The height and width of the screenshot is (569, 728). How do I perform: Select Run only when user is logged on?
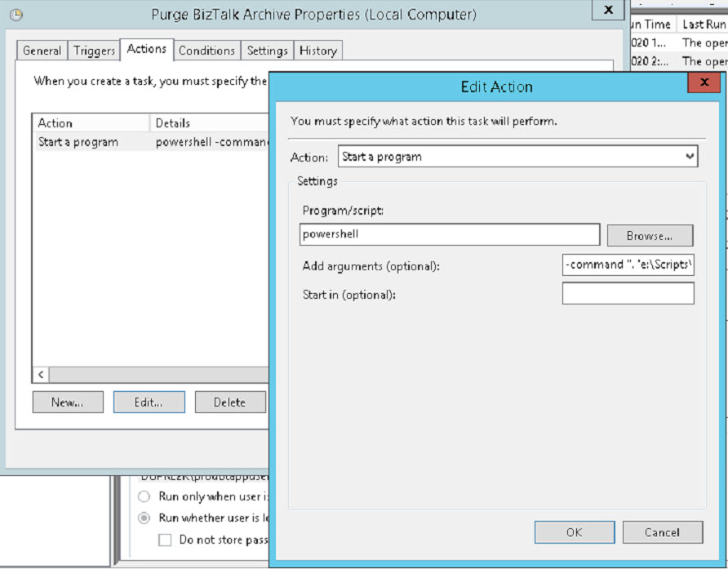144,496
